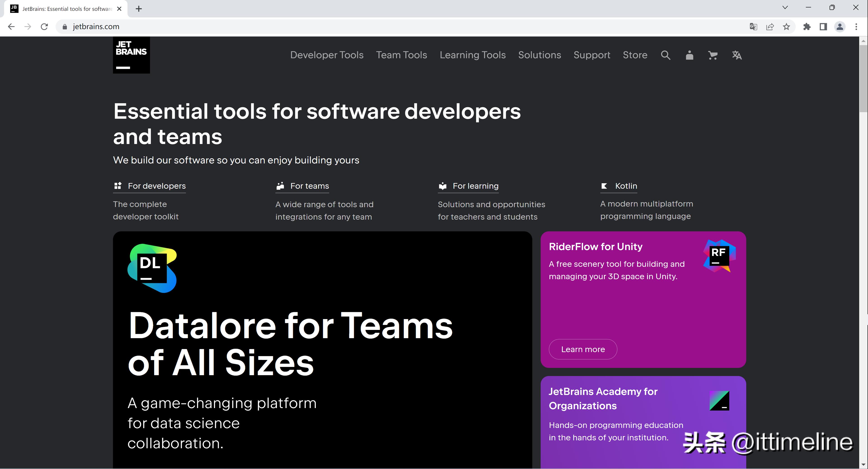Click the Chrome back arrow
The height and width of the screenshot is (469, 868).
11,27
